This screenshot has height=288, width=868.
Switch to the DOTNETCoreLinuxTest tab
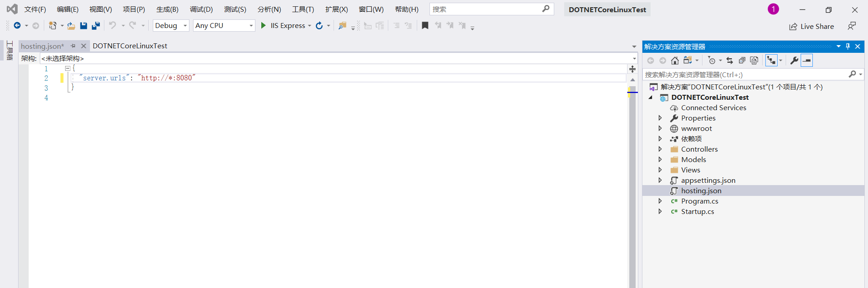130,46
